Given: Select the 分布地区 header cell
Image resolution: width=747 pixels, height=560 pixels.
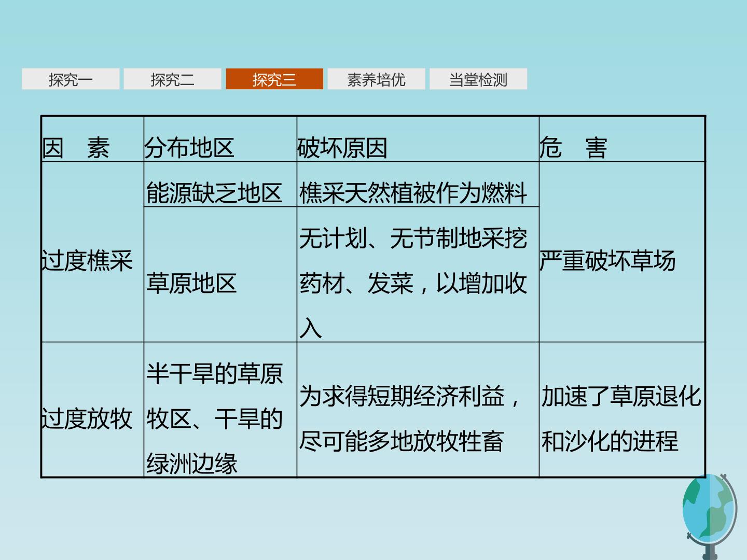Looking at the screenshot, I should coord(220,139).
